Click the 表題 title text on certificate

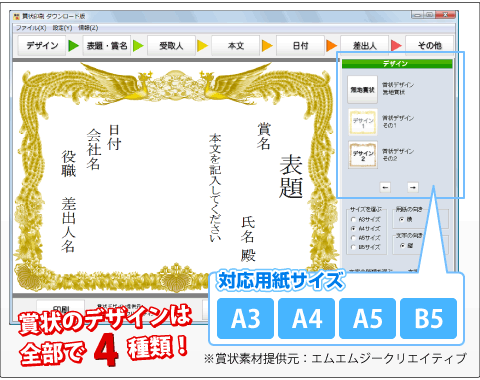point(291,177)
